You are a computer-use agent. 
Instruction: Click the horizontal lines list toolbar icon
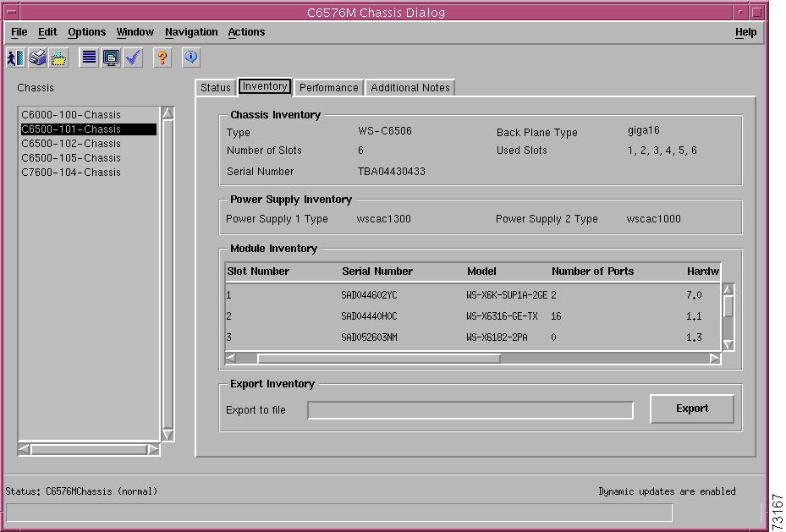pyautogui.click(x=89, y=58)
